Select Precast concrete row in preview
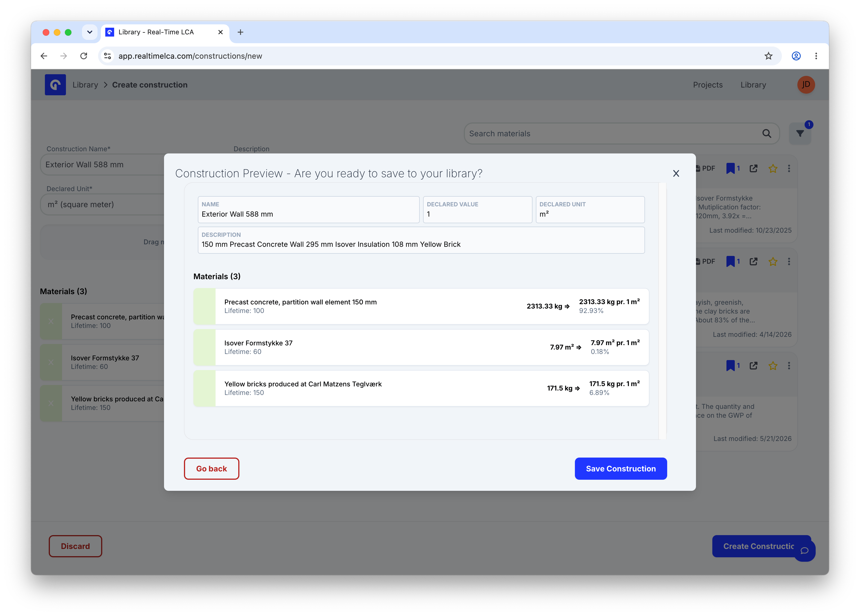860x616 pixels. pyautogui.click(x=421, y=306)
